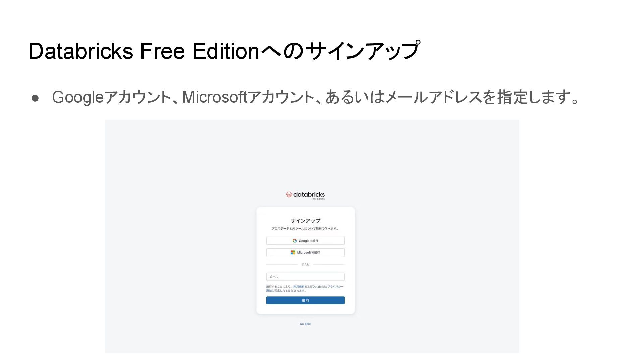
Task: Click the または divider text
Action: coord(305,265)
